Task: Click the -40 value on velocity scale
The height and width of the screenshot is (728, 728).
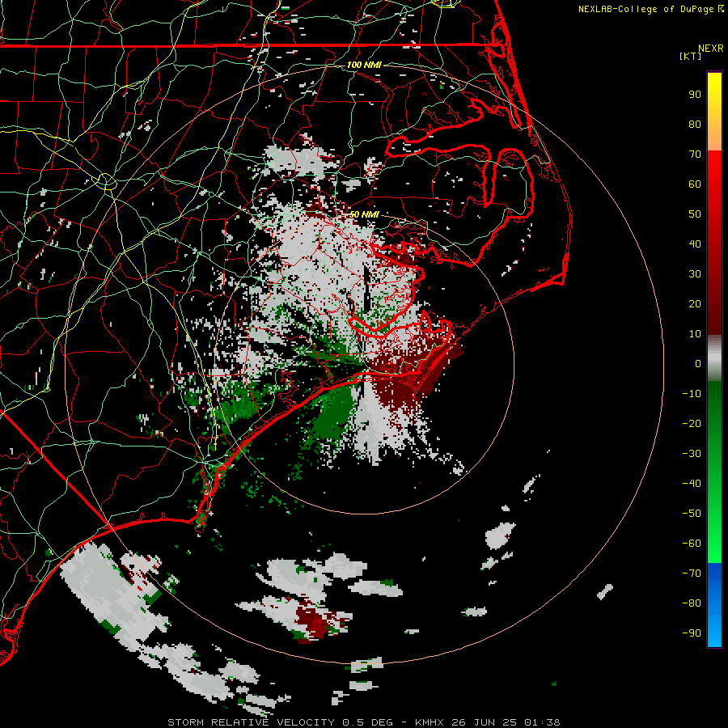Action: point(692,484)
